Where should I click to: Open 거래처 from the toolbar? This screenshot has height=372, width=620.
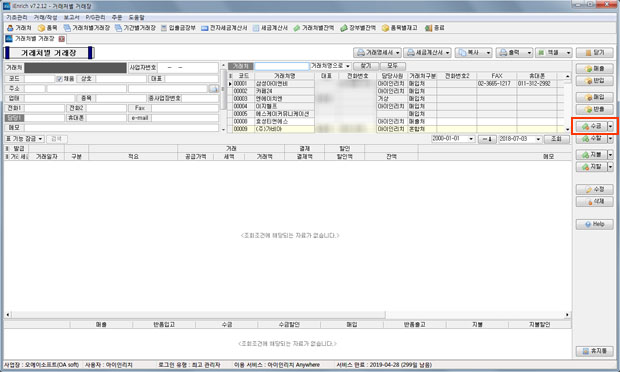click(19, 28)
